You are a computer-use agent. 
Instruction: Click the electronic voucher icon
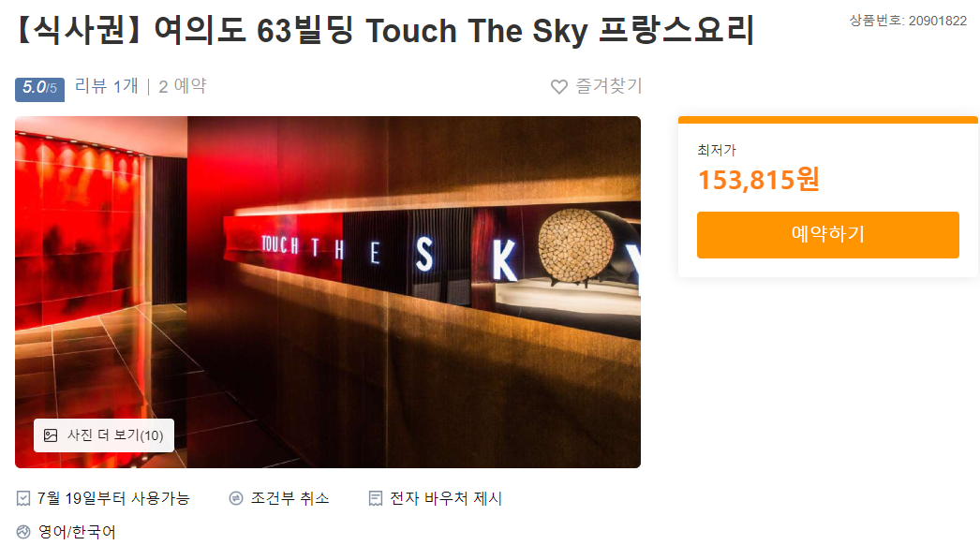pos(375,498)
